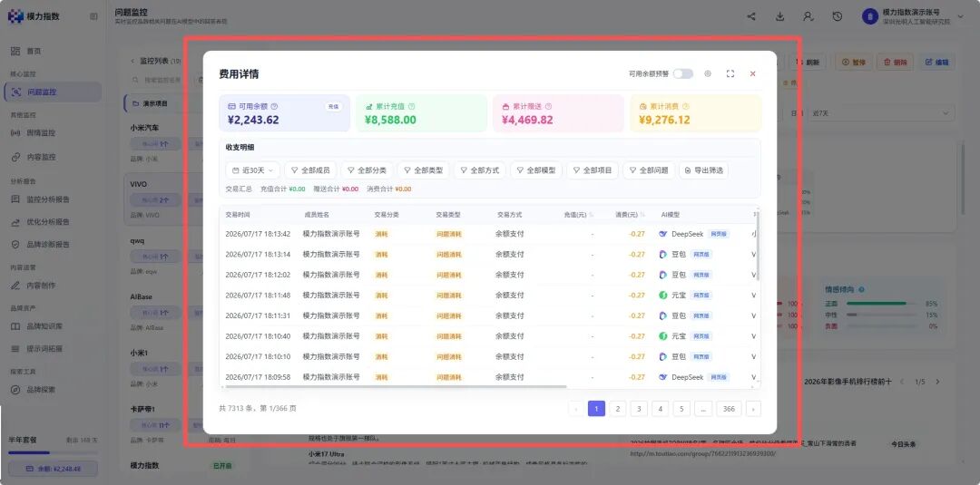980x485 pixels.
Task: Open 品牌探索 in the sidebar
Action: point(34,390)
